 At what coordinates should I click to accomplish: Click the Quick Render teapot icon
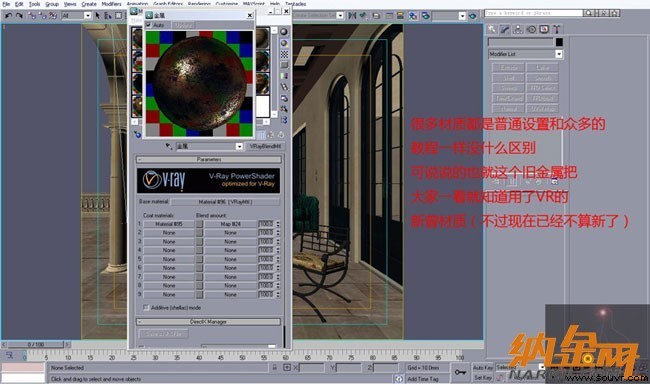[x=472, y=16]
